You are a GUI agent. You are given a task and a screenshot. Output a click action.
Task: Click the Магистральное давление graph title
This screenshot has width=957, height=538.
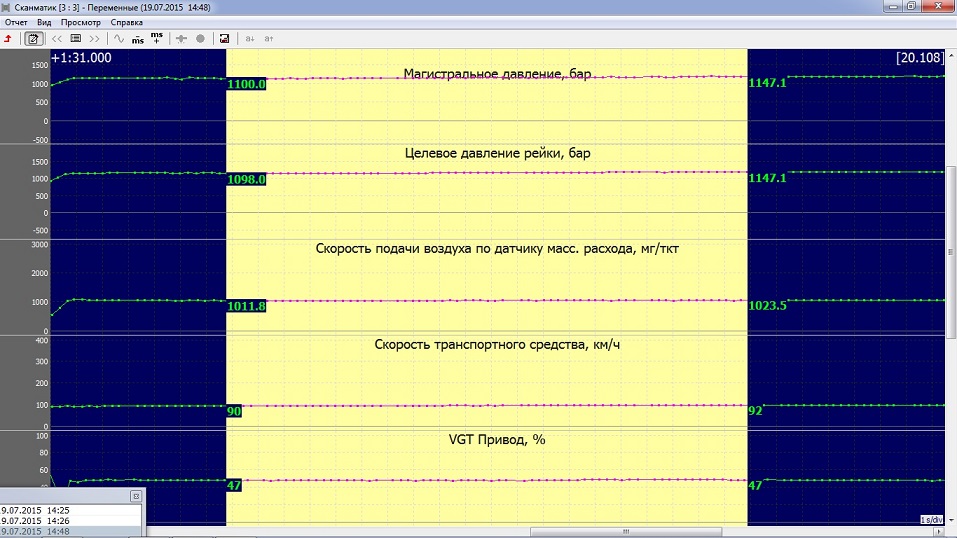point(497,74)
